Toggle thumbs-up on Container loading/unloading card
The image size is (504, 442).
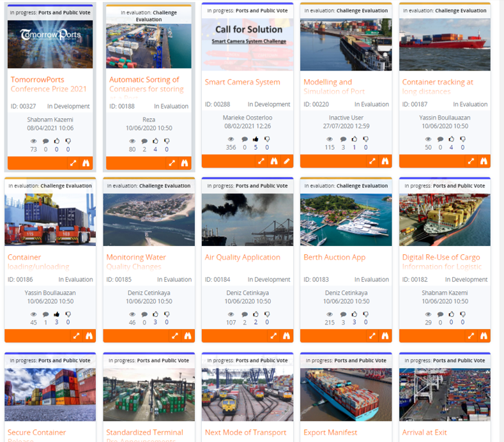(57, 314)
